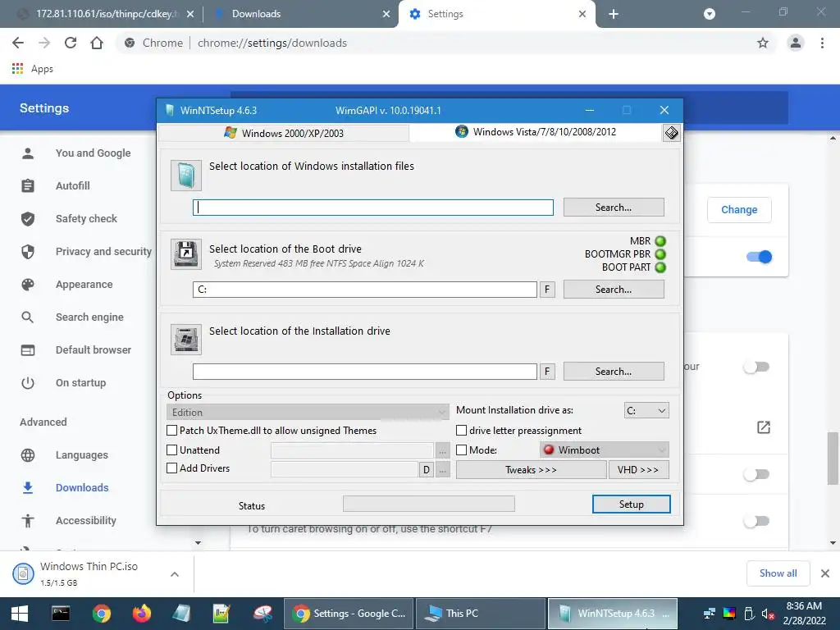Switch to the Downloads browser tab

pos(302,14)
